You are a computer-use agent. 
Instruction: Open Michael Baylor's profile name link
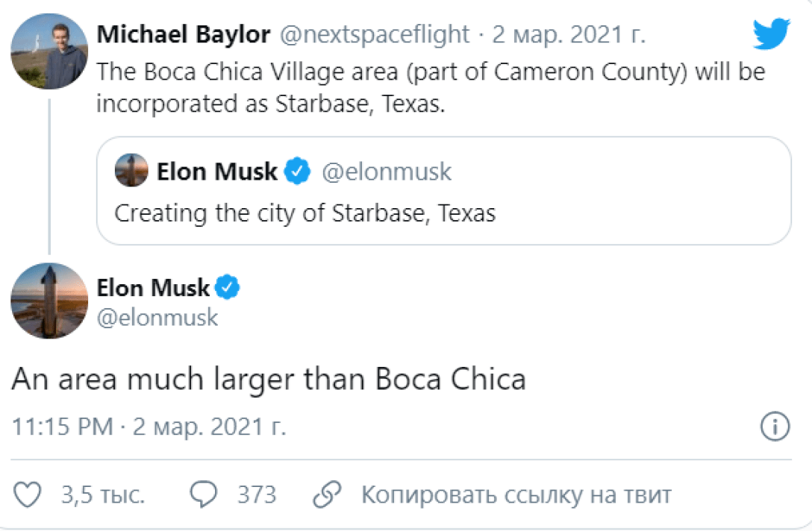point(184,34)
